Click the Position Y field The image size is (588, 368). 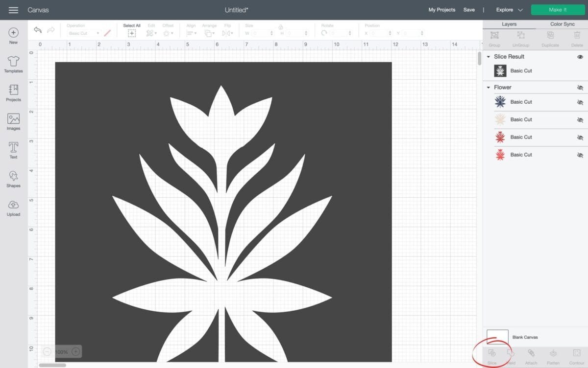coord(414,33)
